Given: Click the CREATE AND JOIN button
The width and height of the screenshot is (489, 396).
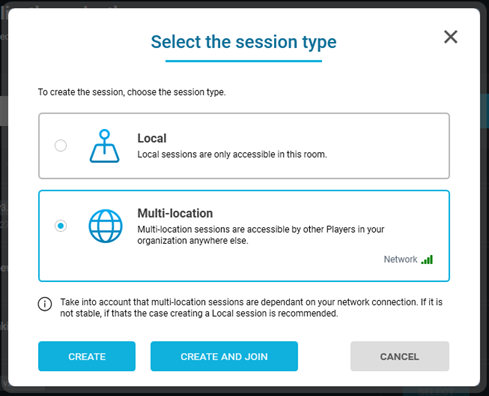Looking at the screenshot, I should 224,356.
